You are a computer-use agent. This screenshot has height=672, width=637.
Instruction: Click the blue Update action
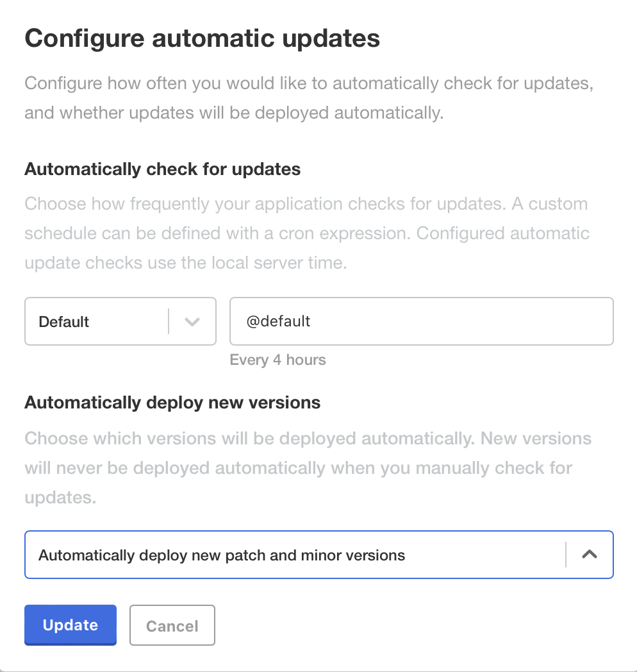point(70,625)
